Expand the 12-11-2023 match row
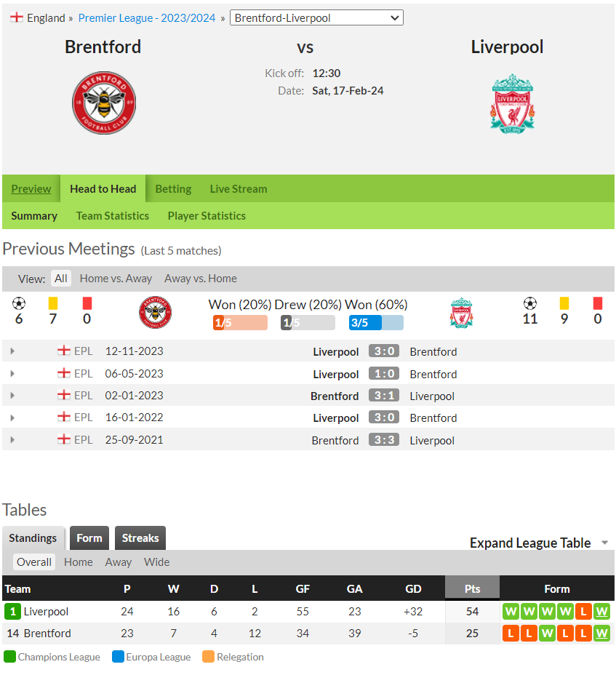 click(12, 351)
